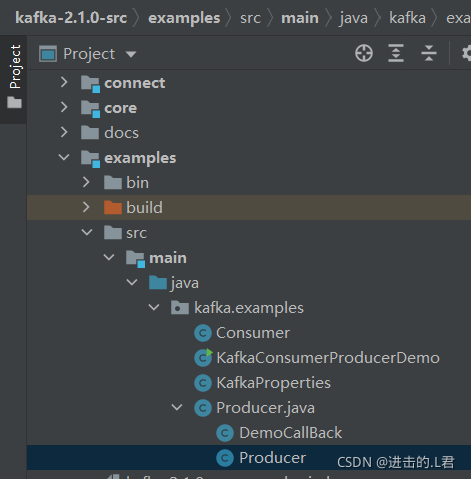Select the blue java source root icon

click(158, 282)
